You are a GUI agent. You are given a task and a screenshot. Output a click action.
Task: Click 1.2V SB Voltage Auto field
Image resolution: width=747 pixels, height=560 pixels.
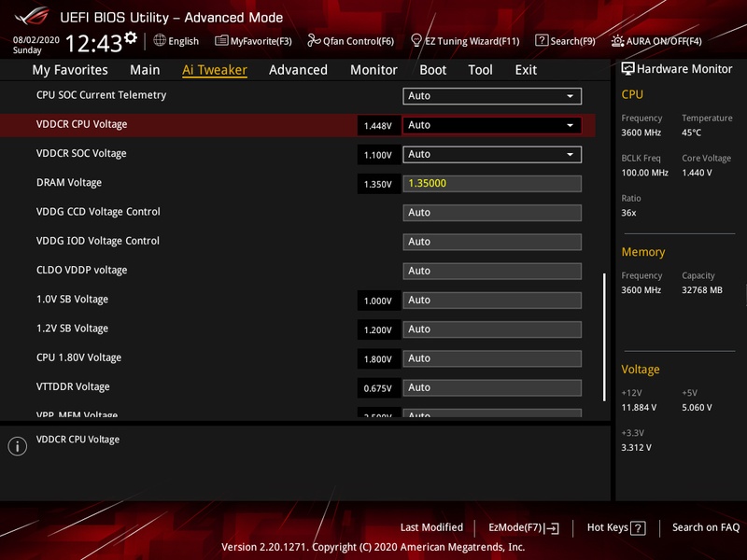coord(492,329)
